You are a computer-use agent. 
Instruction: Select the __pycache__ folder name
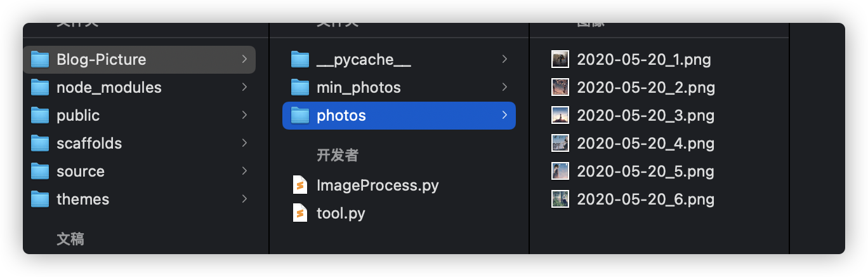pyautogui.click(x=364, y=60)
